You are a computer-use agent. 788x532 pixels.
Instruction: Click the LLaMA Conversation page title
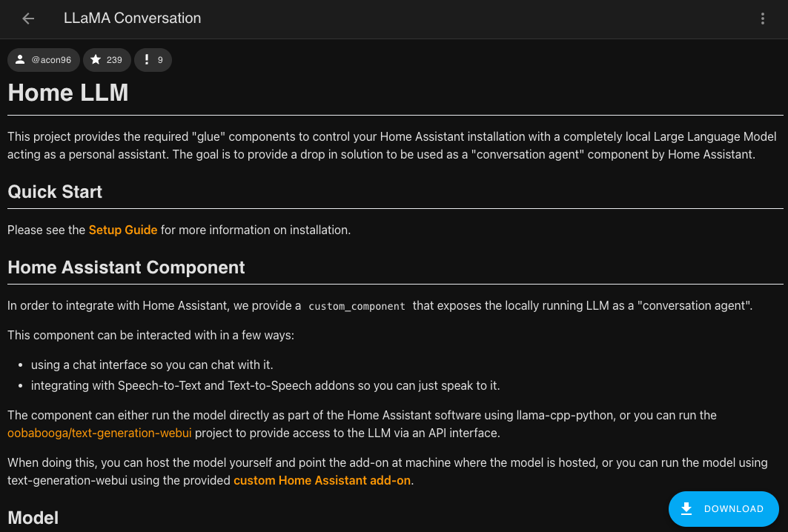pos(133,19)
